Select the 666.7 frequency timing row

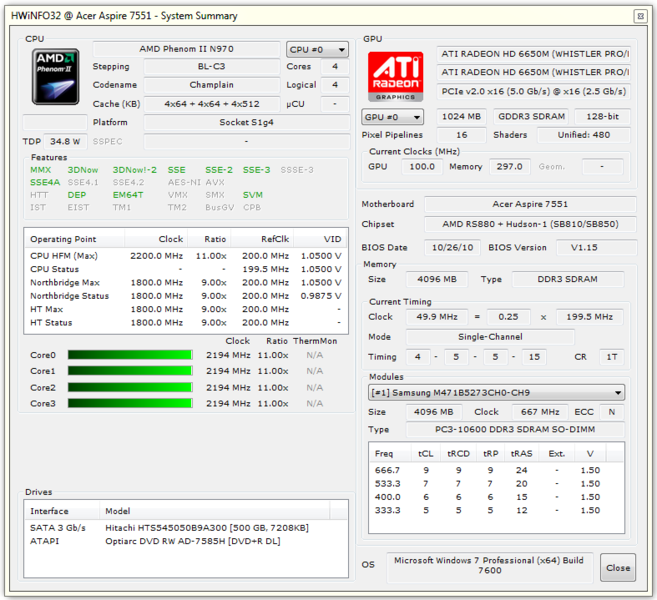pyautogui.click(x=496, y=470)
